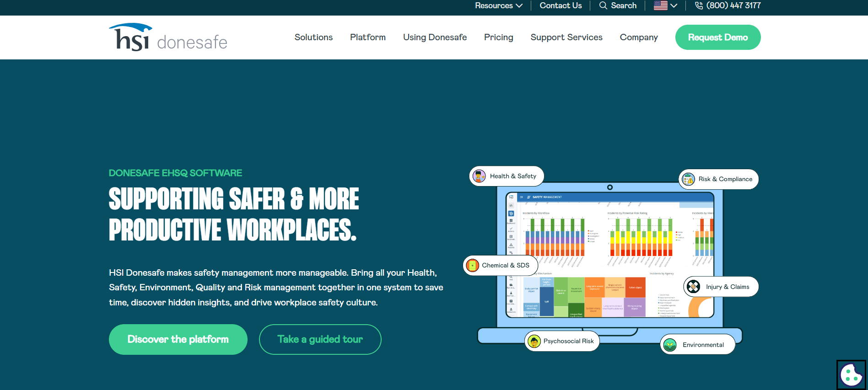
Task: Click the Chemical & SDS label
Action: (506, 265)
